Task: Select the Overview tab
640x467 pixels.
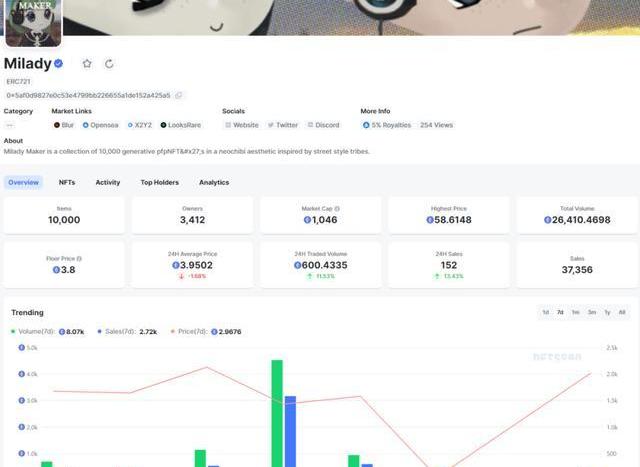Action: 23,182
